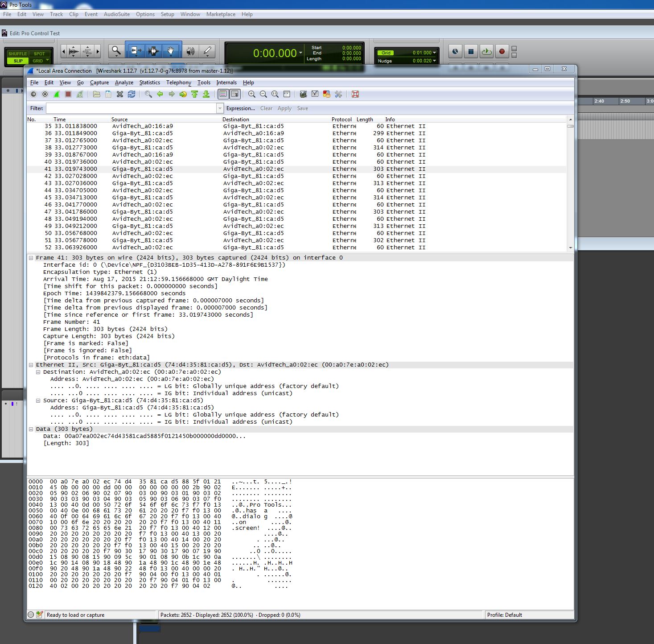
Task: Open the Pro Tools Marketplace menu
Action: [221, 14]
